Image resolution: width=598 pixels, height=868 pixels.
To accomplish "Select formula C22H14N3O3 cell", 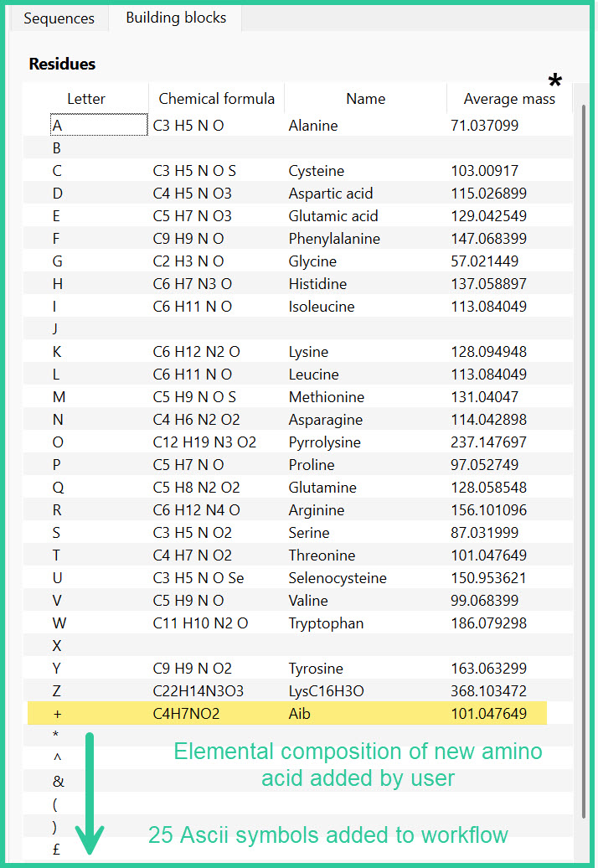I will 198,691.
